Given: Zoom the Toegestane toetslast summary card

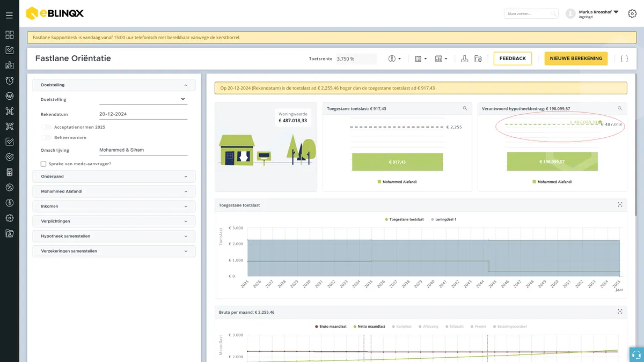Looking at the screenshot, I should [x=465, y=108].
